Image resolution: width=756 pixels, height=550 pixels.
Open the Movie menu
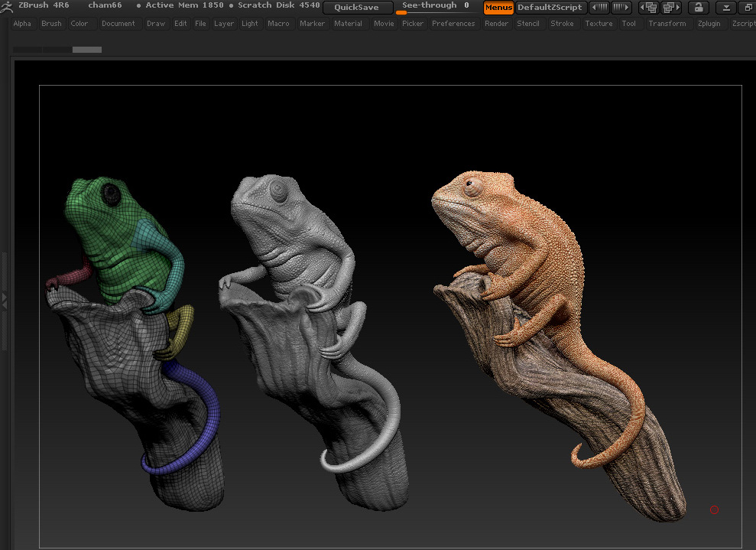tap(384, 23)
